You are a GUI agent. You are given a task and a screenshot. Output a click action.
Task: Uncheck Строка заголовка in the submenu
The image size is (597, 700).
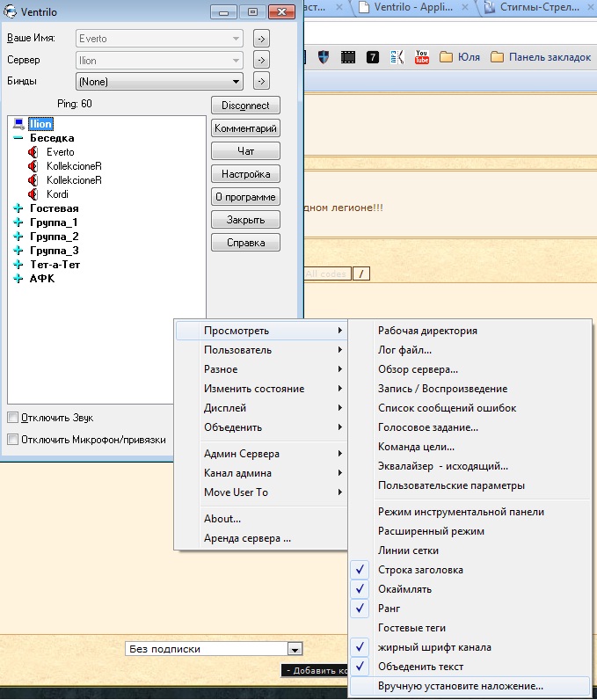click(470, 570)
